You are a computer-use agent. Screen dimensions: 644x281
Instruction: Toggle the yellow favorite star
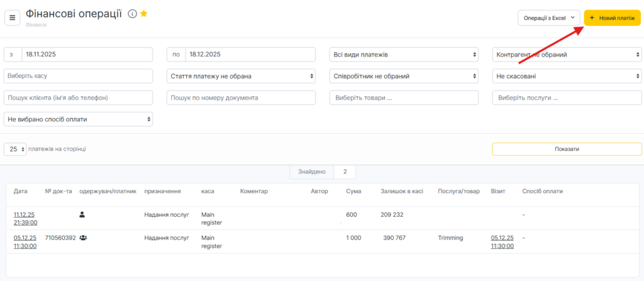(x=144, y=14)
